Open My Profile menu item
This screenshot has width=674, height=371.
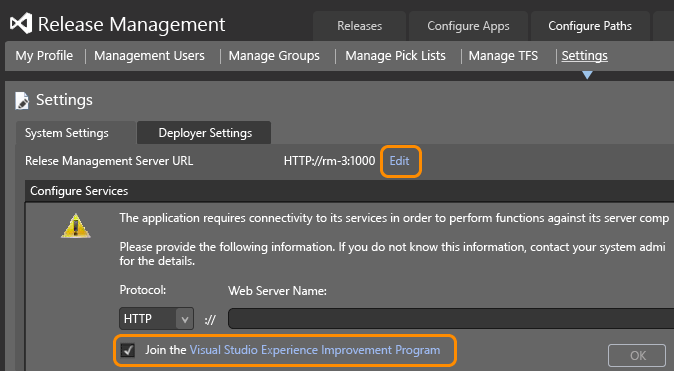coord(44,55)
